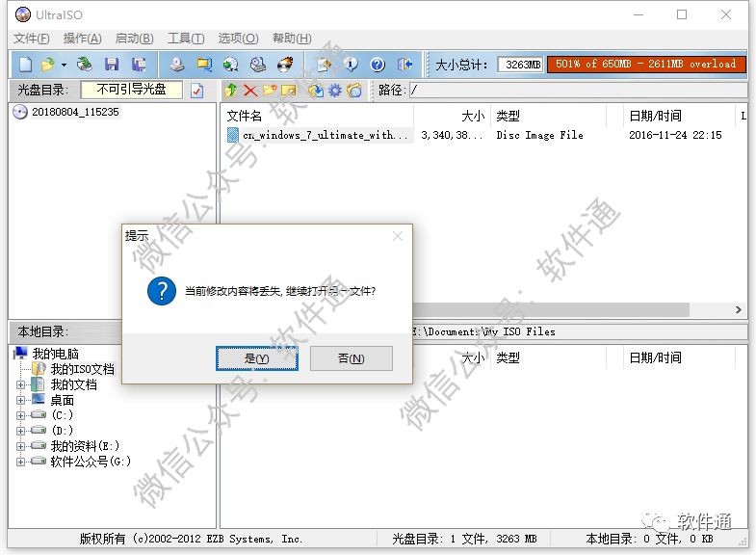
Task: Click the Info balloon icon
Action: 351,65
